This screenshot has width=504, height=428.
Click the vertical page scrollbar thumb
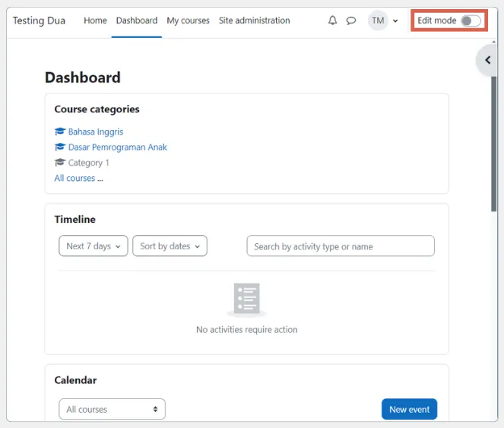click(x=493, y=143)
